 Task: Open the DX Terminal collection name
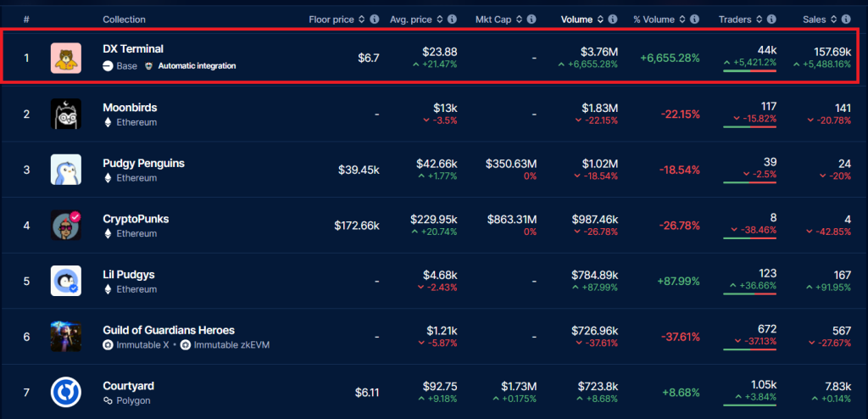(x=133, y=49)
